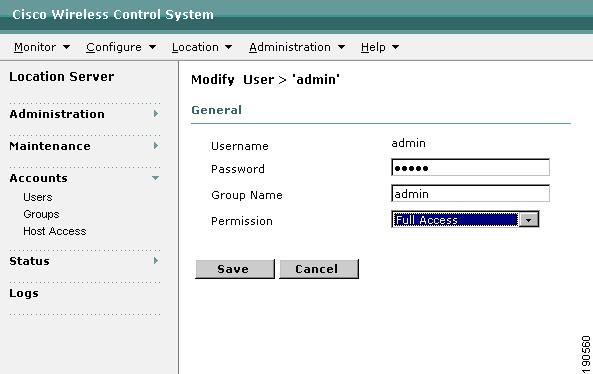Expand the Status sidebar section arrow
The width and height of the screenshot is (593, 374).
155,261
